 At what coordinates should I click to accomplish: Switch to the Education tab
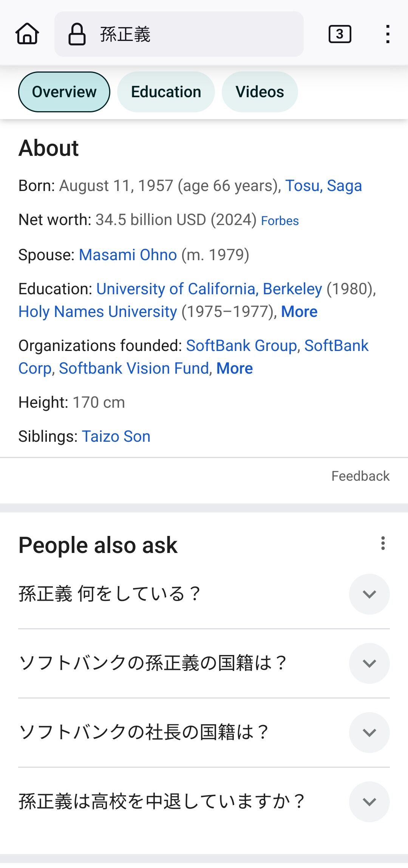tap(166, 92)
